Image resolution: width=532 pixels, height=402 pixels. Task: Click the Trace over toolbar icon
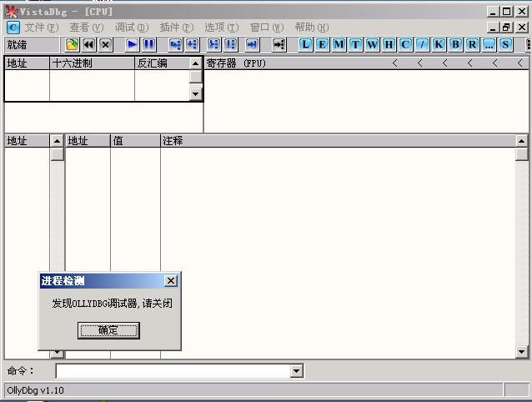(231, 44)
